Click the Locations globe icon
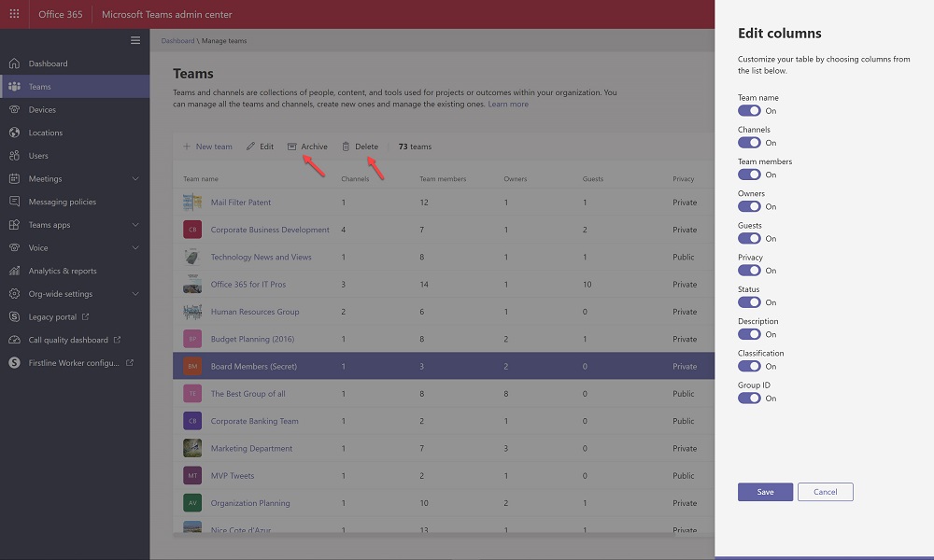 14,133
